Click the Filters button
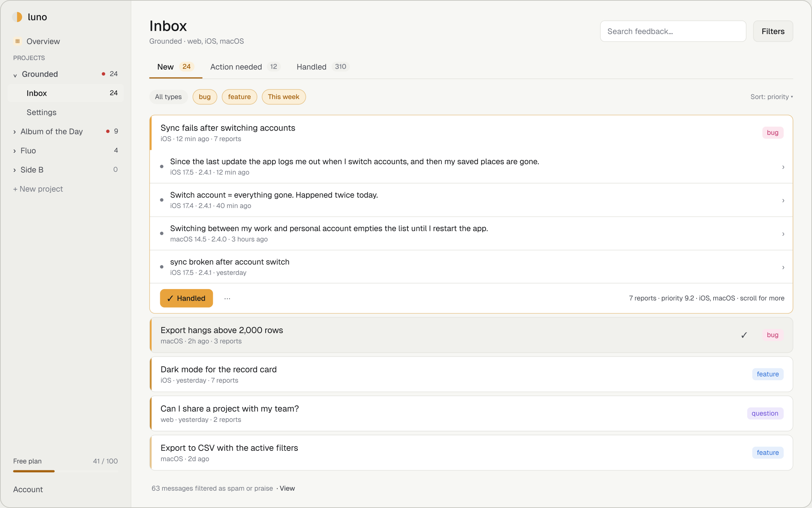Image resolution: width=812 pixels, height=508 pixels. click(773, 31)
